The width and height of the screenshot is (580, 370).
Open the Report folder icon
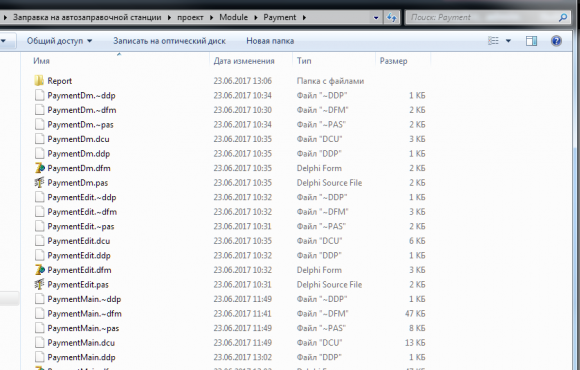(x=39, y=81)
